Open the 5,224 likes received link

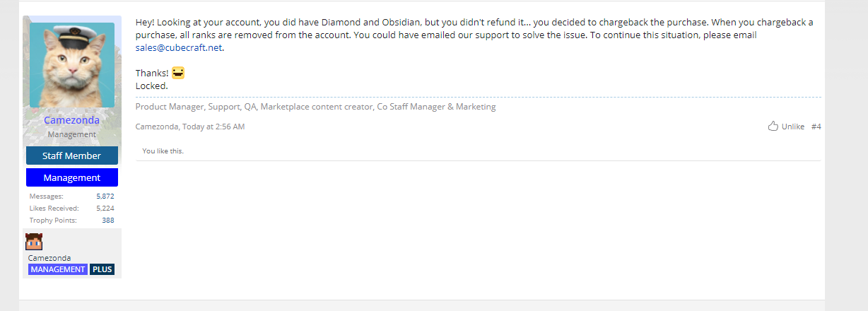[105, 208]
